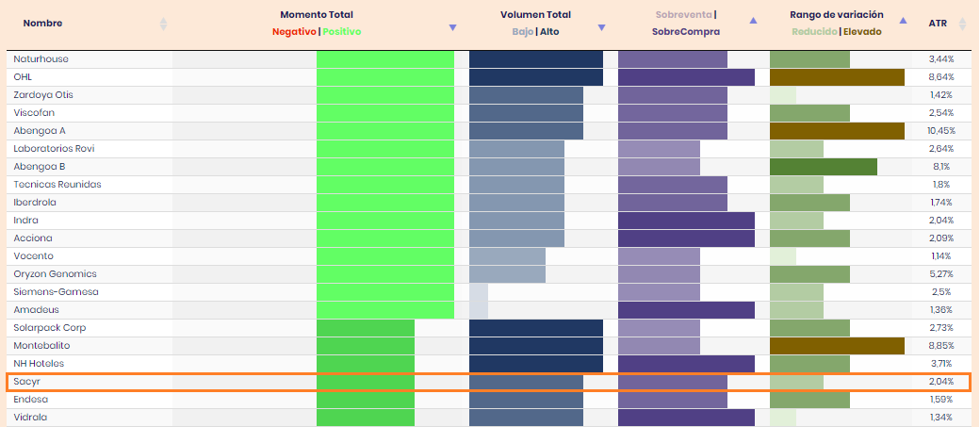Click the Volumen Total descending sort arrow

click(x=601, y=26)
